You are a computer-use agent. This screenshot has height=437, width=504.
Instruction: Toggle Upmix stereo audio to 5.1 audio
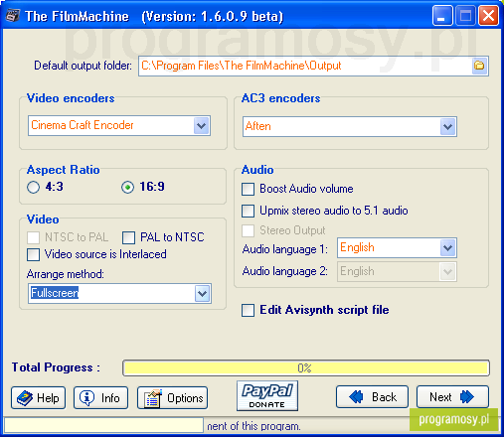pos(248,211)
